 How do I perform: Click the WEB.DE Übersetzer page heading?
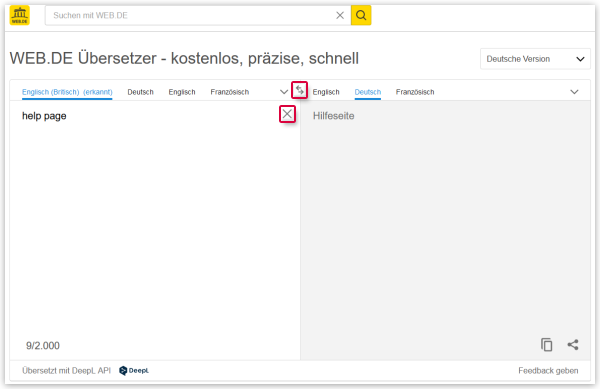[184, 59]
